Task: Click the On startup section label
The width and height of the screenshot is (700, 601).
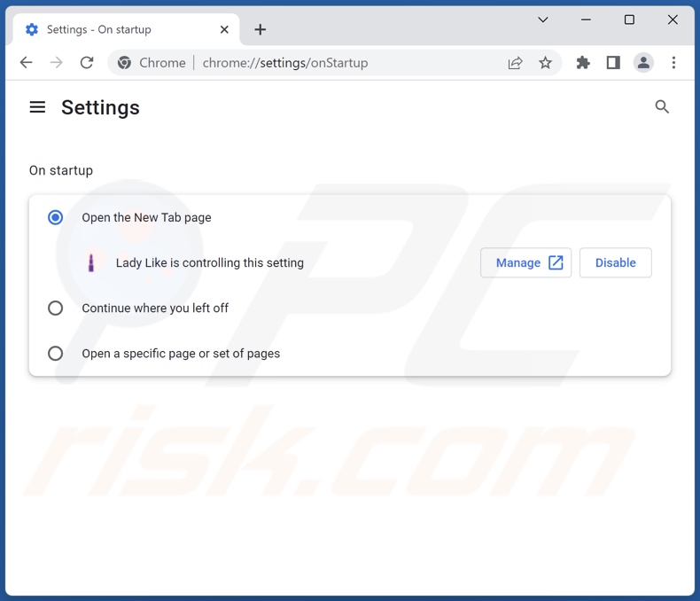Action: 61,170
